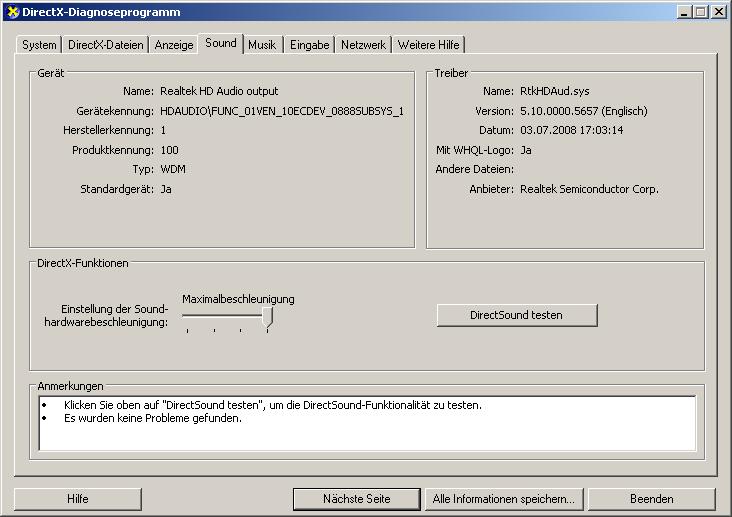Click the Beenden button

pos(652,499)
